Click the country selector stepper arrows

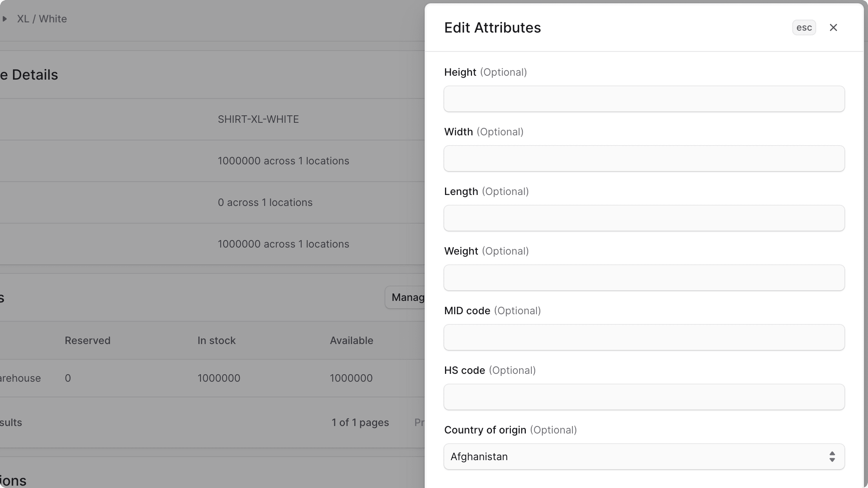coord(832,457)
